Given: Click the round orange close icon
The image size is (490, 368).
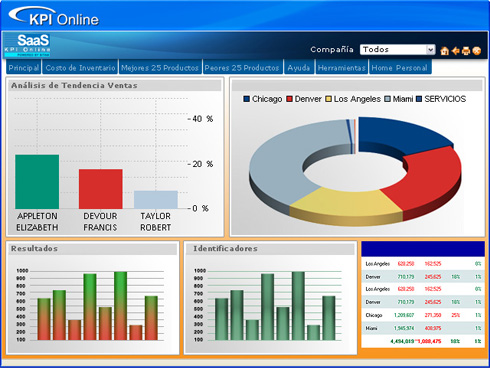Looking at the screenshot, I should (x=477, y=51).
